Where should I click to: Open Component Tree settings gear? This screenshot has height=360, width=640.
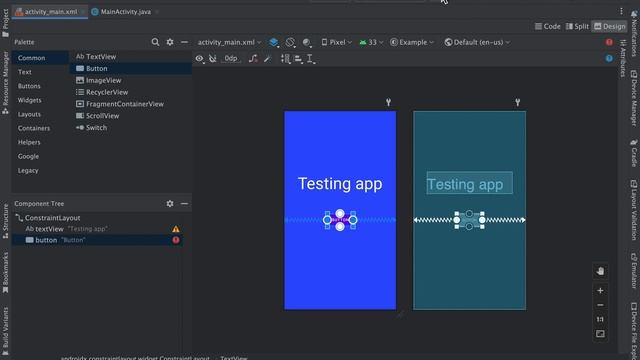(x=170, y=203)
